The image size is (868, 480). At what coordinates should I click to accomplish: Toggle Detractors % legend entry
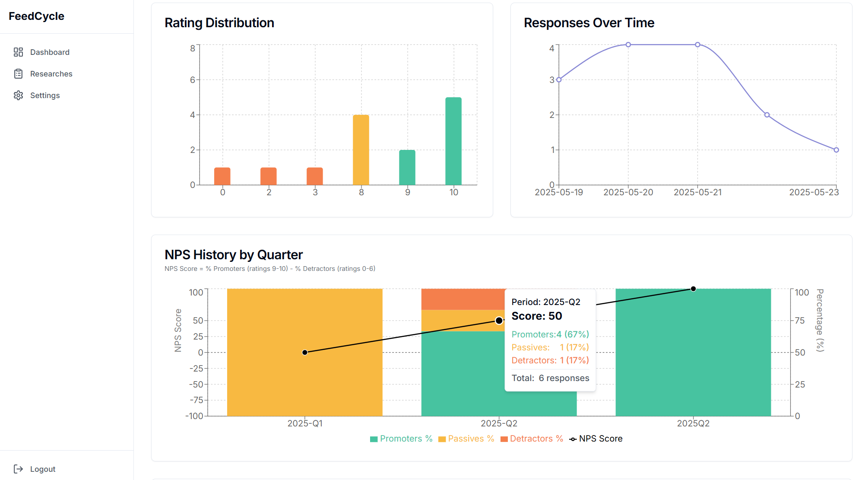pos(532,439)
